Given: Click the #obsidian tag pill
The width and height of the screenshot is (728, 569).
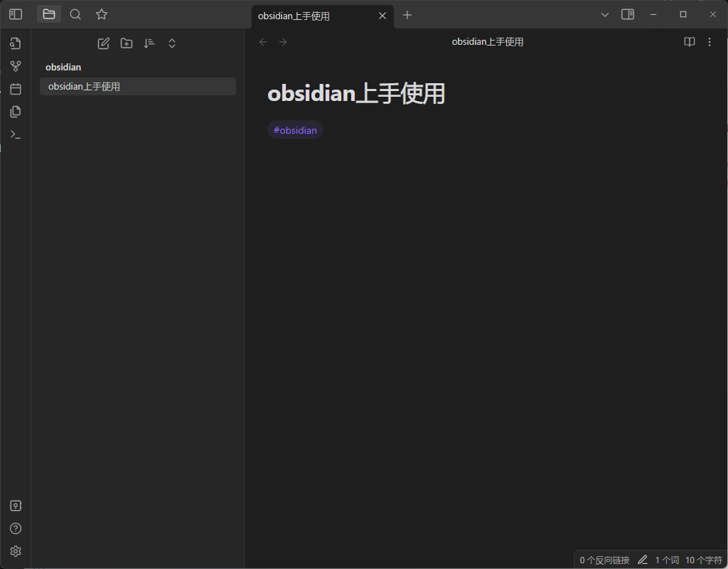Looking at the screenshot, I should [295, 130].
